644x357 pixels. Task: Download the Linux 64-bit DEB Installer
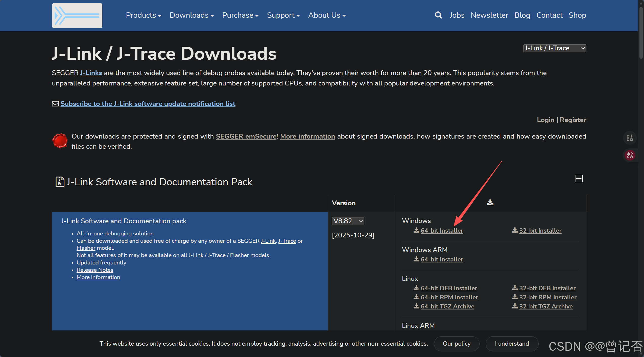[x=449, y=288]
